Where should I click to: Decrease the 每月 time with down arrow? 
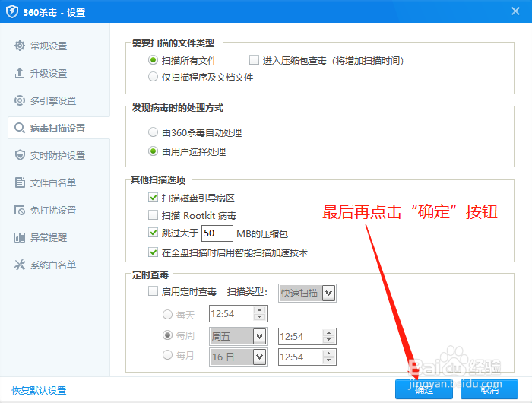(x=328, y=360)
